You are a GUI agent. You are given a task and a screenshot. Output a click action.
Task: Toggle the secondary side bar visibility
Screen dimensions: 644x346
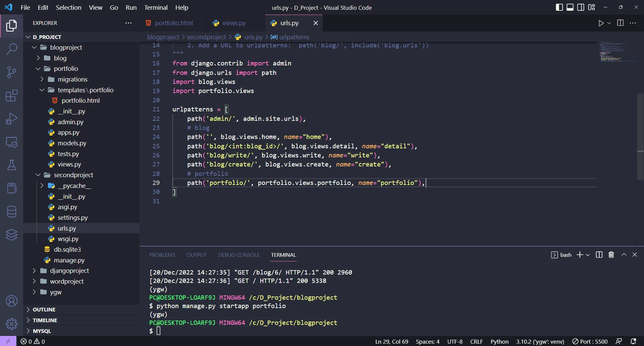pos(581,7)
